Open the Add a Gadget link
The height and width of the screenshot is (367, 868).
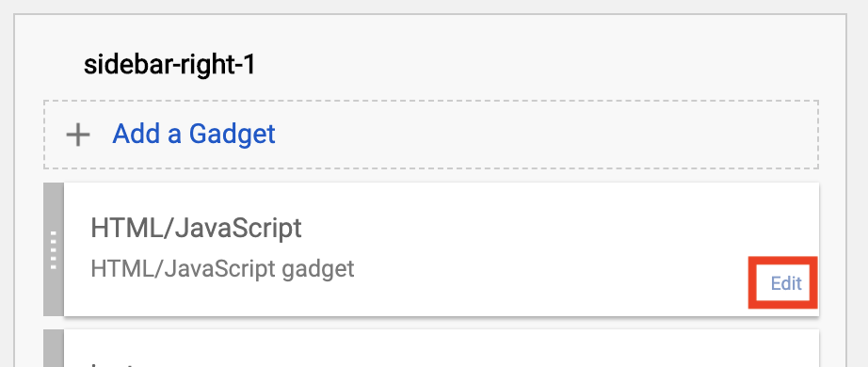[x=194, y=134]
